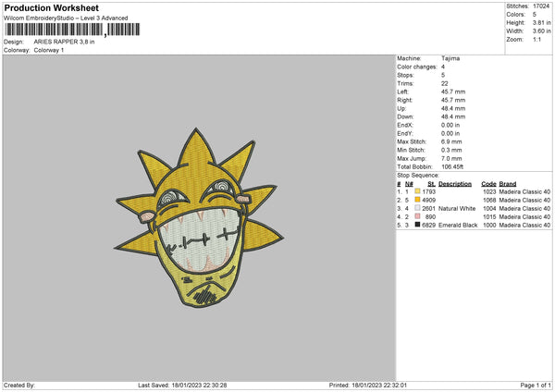Click the Max Jump value '7.0 mm'

coord(451,158)
